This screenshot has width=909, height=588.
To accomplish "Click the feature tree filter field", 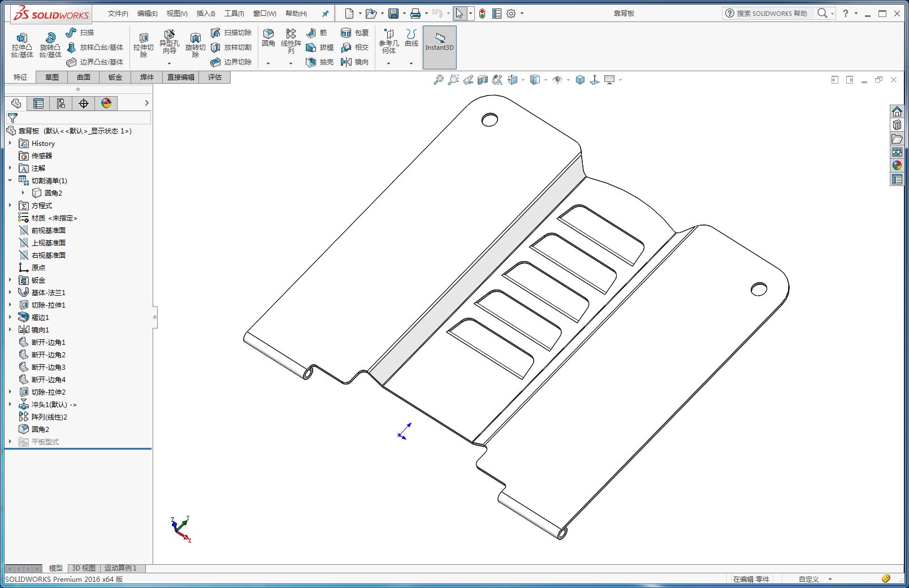I will click(x=79, y=118).
